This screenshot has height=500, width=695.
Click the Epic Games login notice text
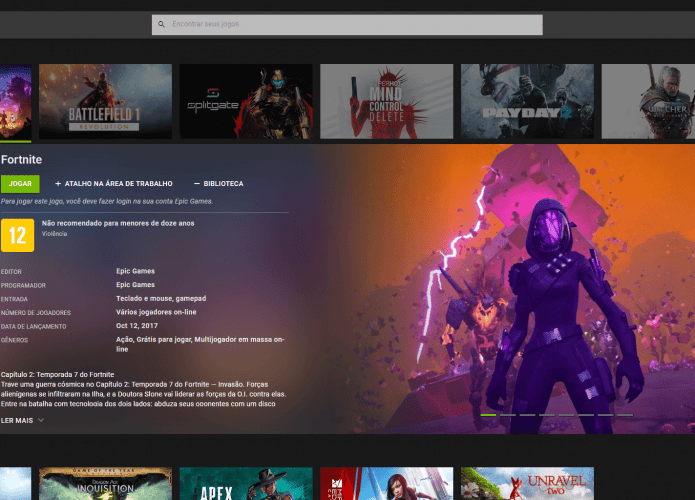(x=107, y=201)
